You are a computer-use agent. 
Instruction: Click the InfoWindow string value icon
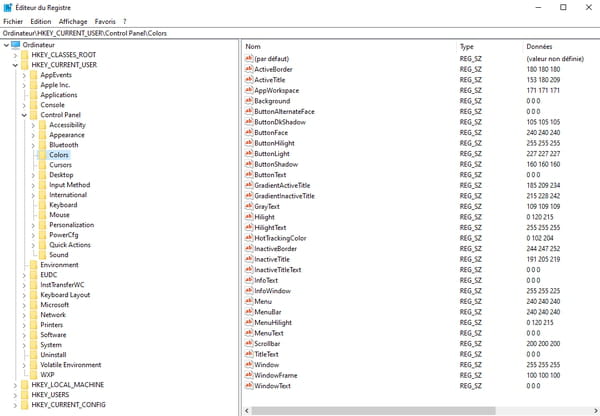tap(249, 290)
